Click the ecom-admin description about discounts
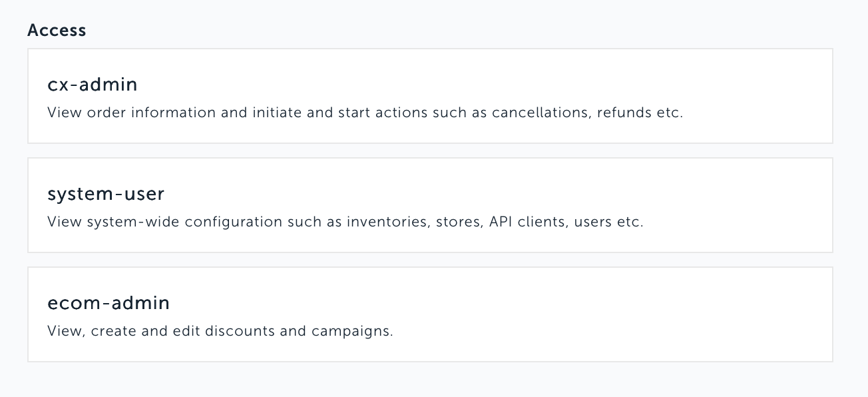The width and height of the screenshot is (868, 397). [x=220, y=331]
